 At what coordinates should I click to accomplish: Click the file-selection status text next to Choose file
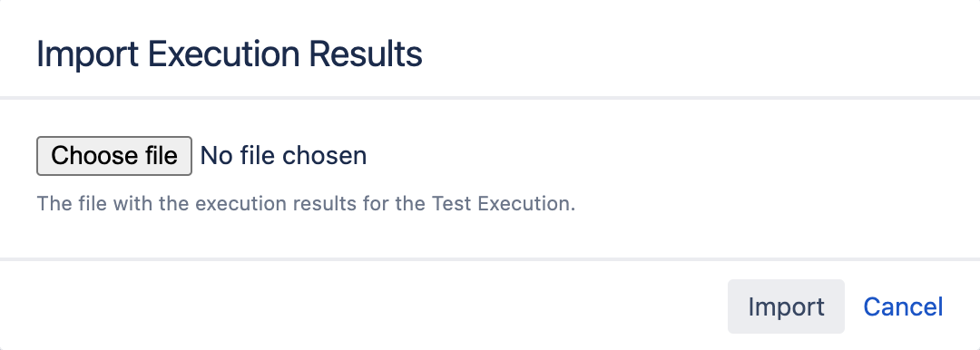click(283, 156)
